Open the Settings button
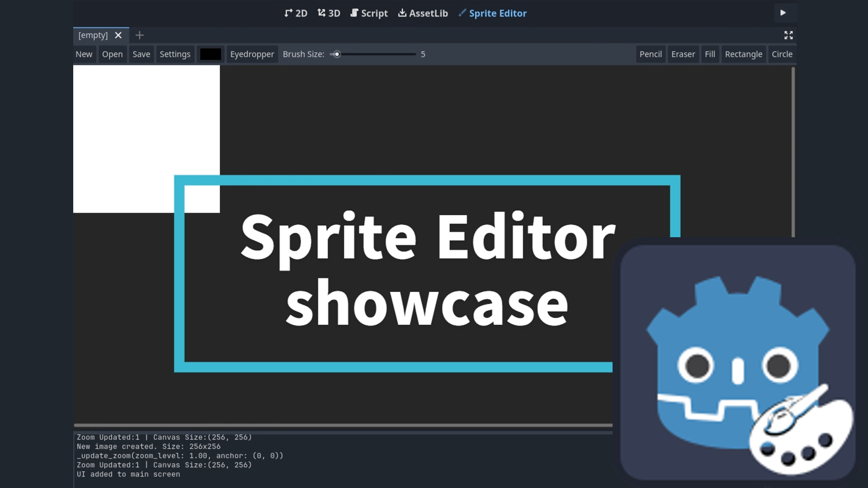 [x=175, y=54]
